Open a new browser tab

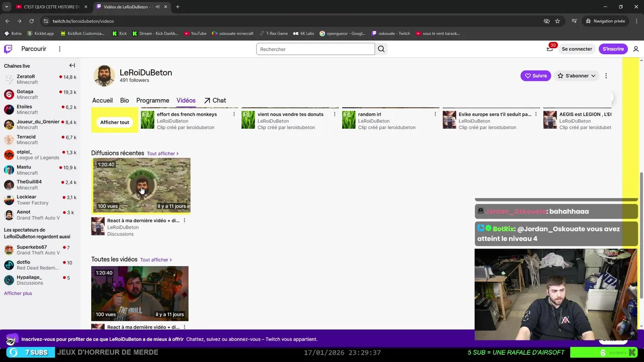click(178, 7)
